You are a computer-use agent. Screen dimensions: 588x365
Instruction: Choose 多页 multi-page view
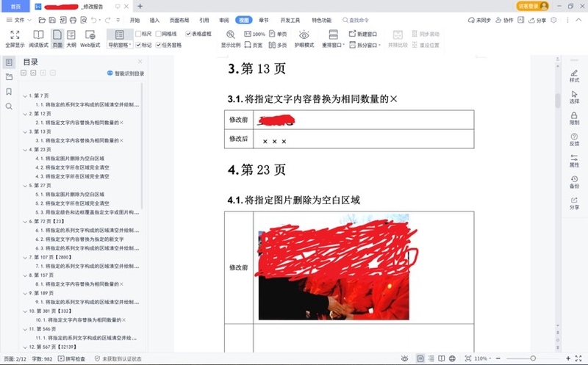(278, 45)
